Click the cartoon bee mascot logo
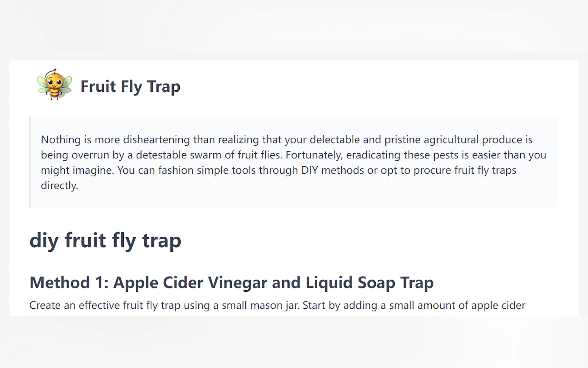 pyautogui.click(x=54, y=84)
